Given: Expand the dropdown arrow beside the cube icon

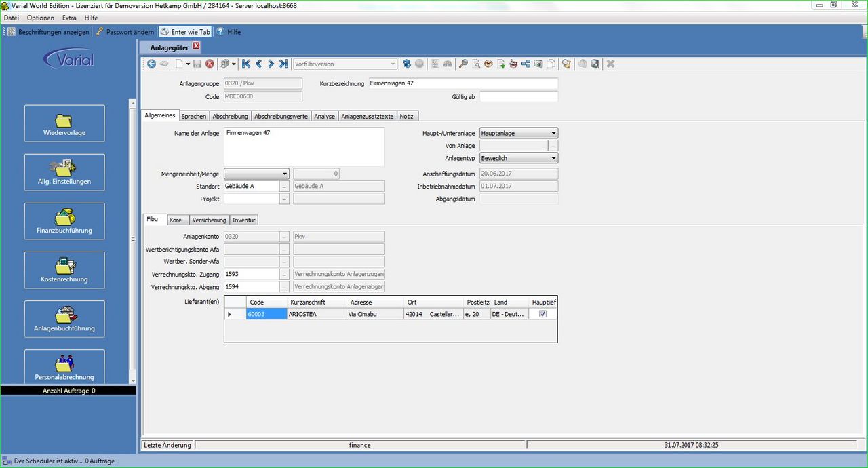Looking at the screenshot, I should point(234,64).
